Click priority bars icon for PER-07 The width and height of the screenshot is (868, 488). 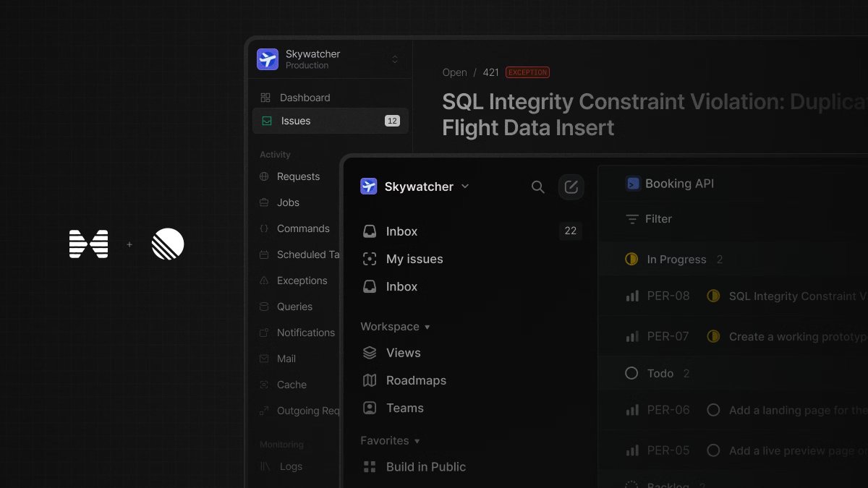coord(632,336)
